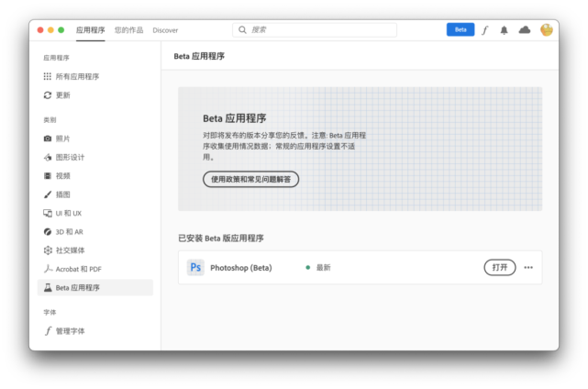Select the 社交媒体 icon

(48, 250)
